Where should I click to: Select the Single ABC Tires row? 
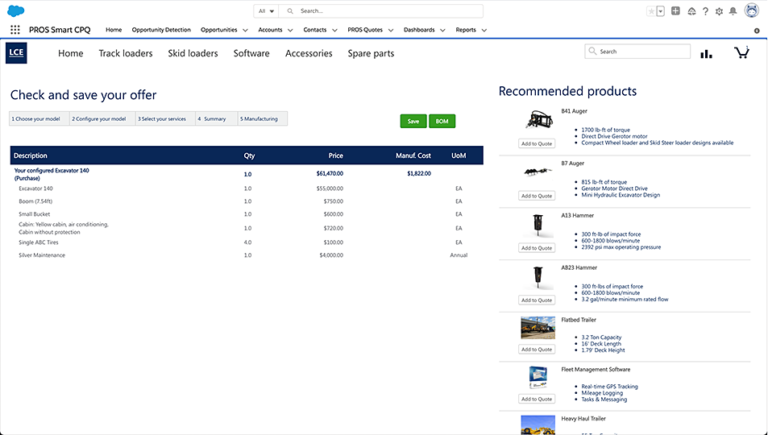pyautogui.click(x=246, y=242)
